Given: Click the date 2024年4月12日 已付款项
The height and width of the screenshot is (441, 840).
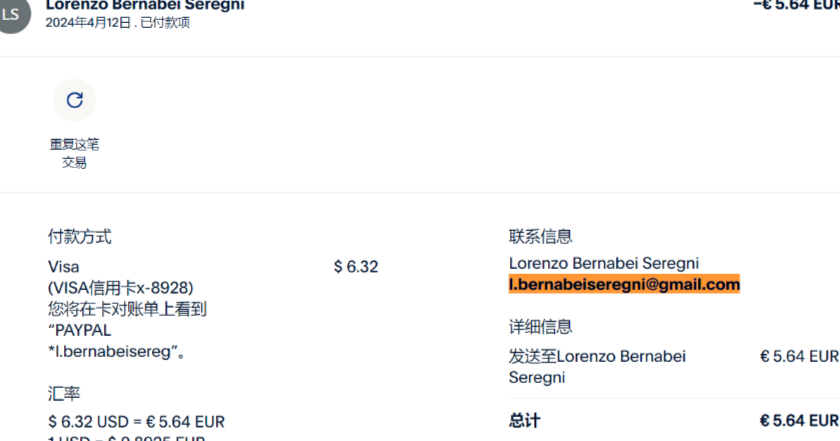Looking at the screenshot, I should tap(118, 23).
